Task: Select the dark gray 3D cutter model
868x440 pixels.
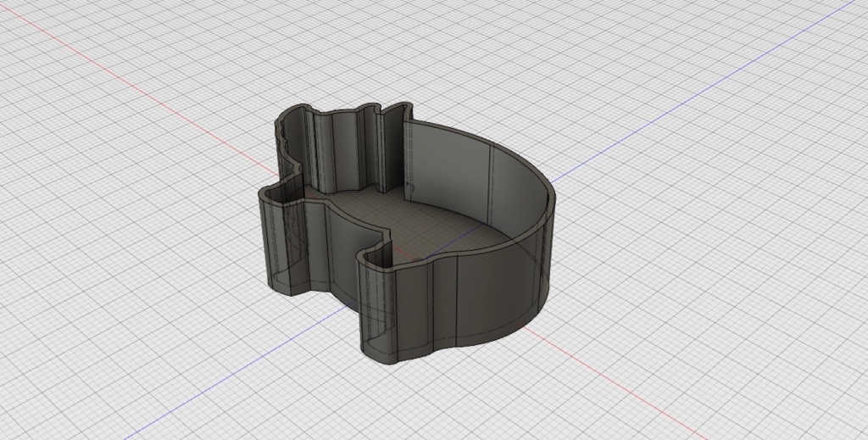Action: pyautogui.click(x=406, y=233)
